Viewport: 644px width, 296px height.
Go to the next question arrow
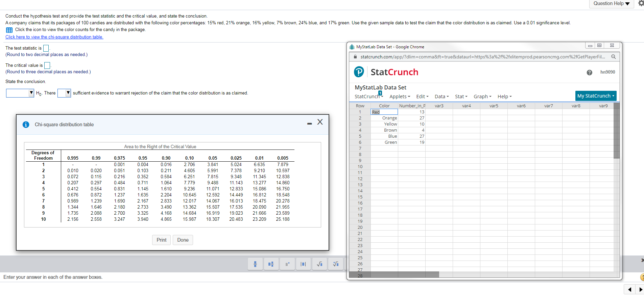click(x=640, y=290)
